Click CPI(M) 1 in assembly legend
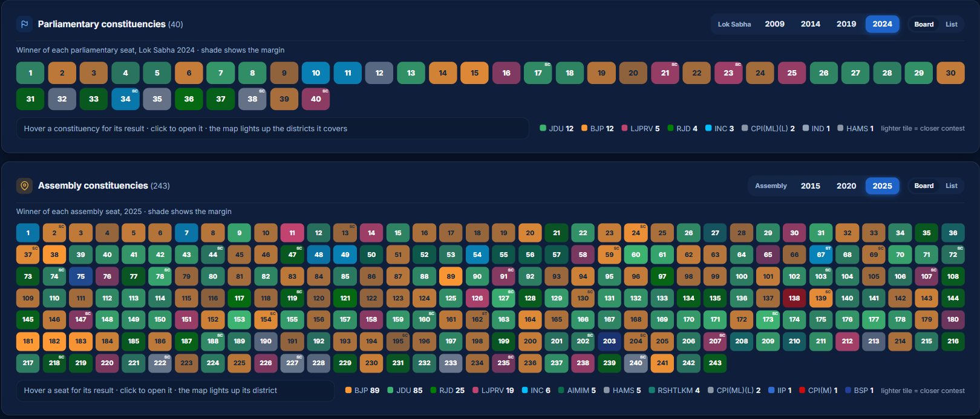 818,390
